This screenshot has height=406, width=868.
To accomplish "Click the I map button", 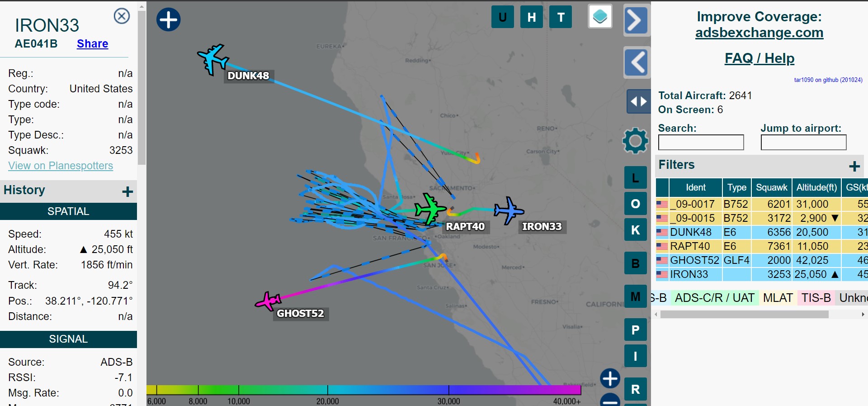I will coord(635,356).
